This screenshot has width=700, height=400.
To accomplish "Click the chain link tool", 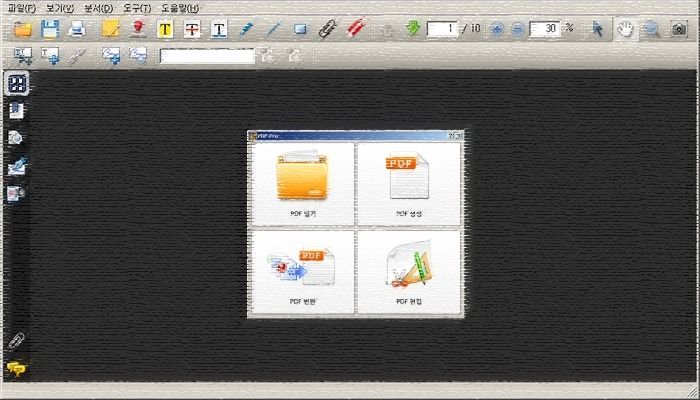I will coord(77,55).
